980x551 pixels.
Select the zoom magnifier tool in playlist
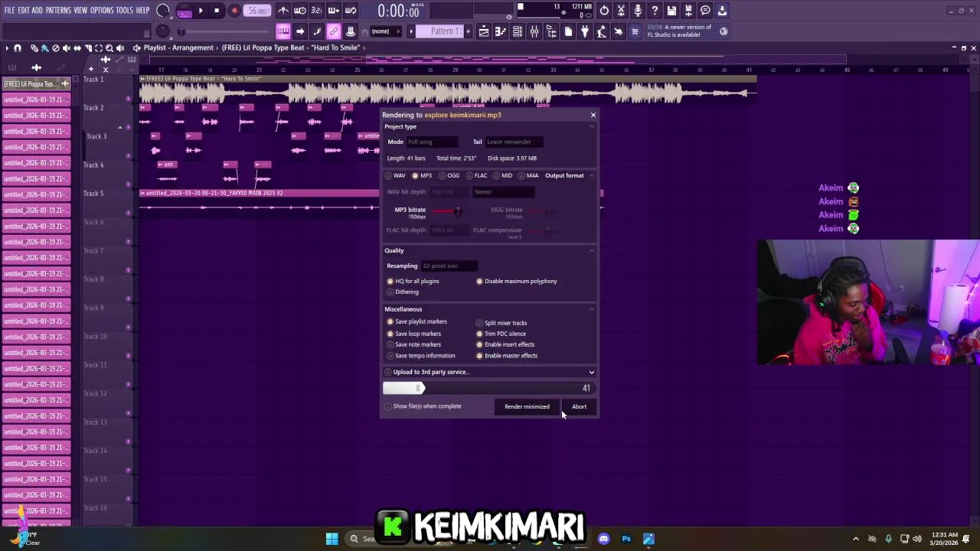(109, 48)
